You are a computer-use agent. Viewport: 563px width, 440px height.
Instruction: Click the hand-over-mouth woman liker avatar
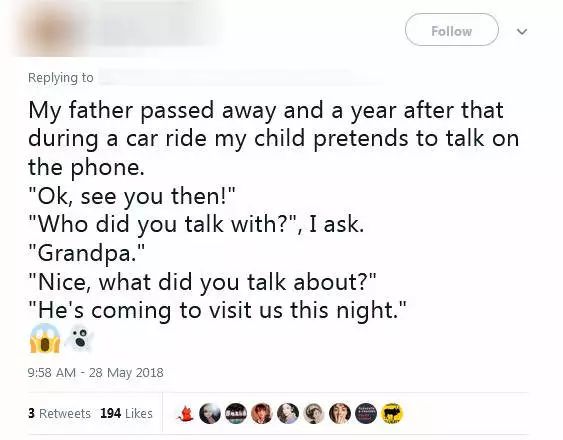(340, 413)
